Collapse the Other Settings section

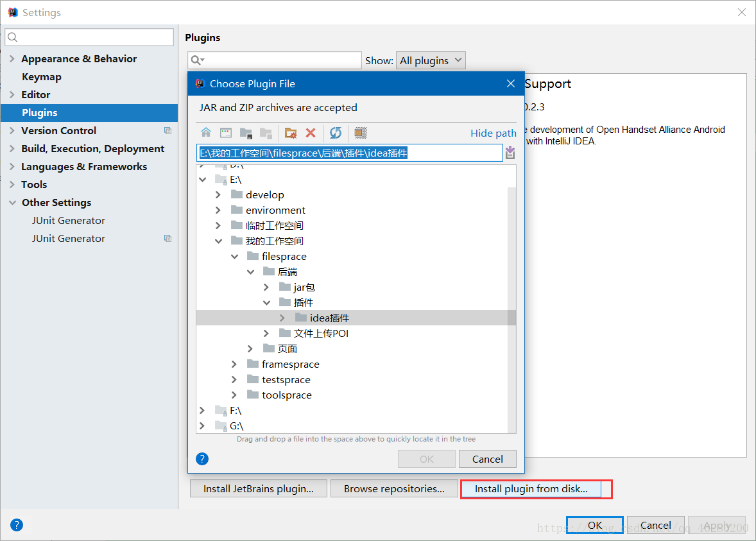tap(13, 202)
